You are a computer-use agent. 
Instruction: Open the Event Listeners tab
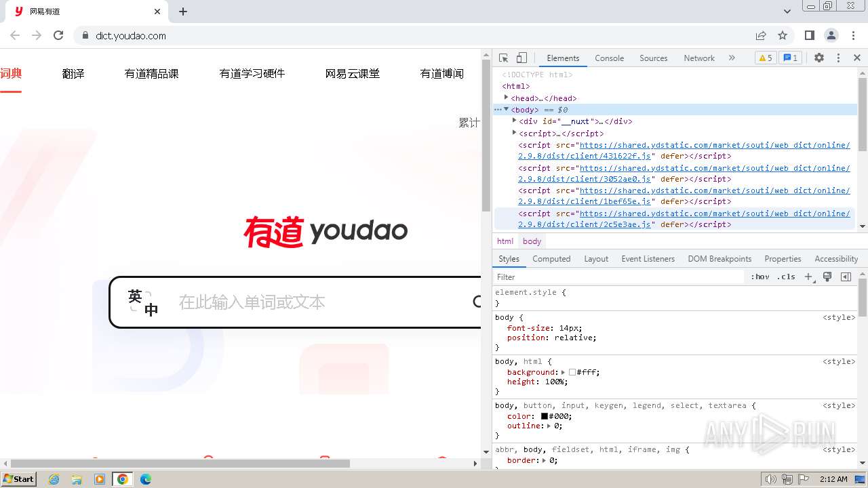point(648,259)
